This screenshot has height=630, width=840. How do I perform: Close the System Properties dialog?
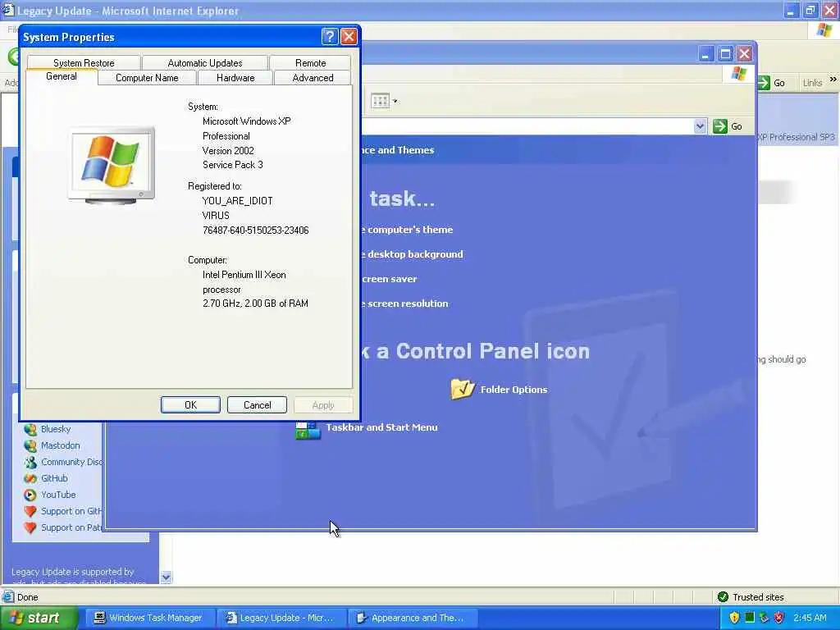[349, 36]
